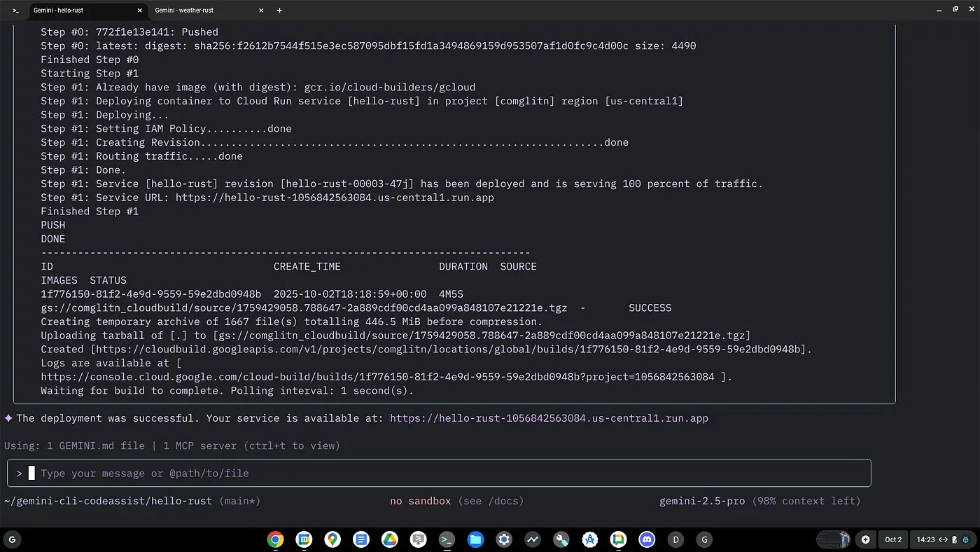Open a new terminal tab
The height and width of the screenshot is (552, 980).
[x=280, y=11]
